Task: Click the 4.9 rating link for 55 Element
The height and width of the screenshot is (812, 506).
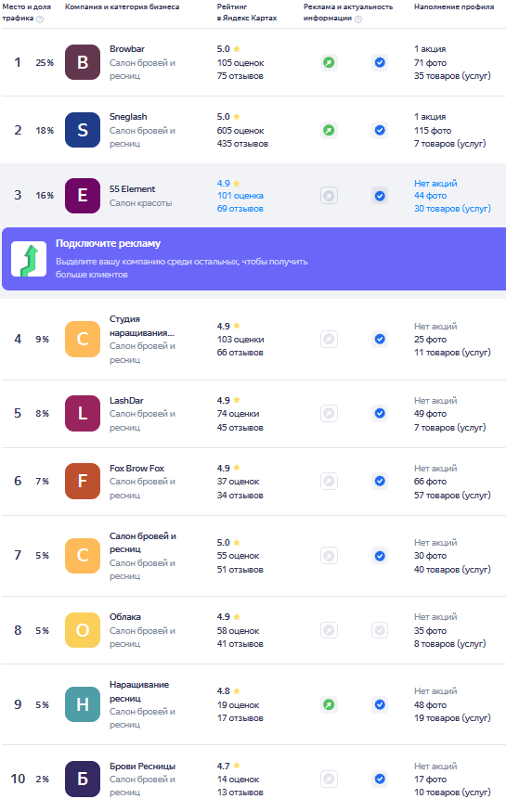Action: point(228,184)
